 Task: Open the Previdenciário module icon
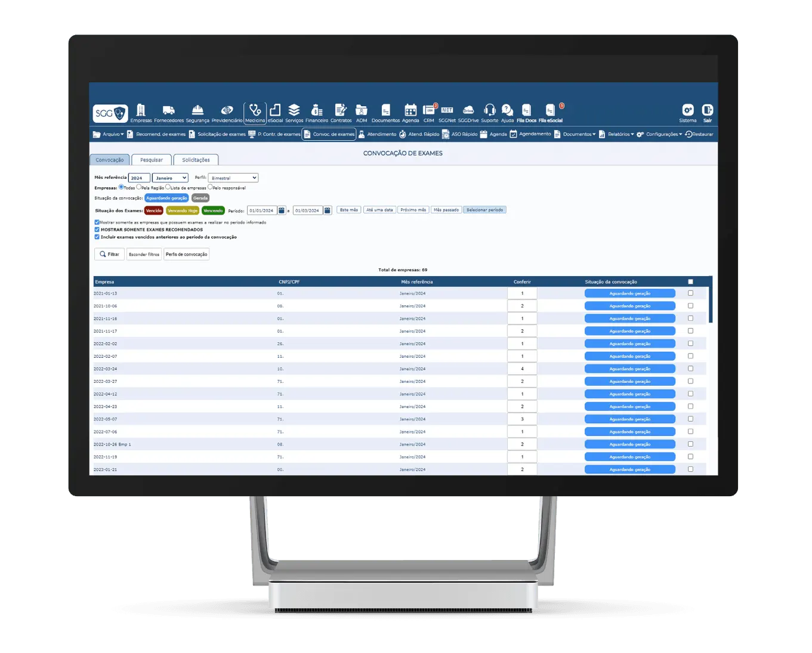click(227, 113)
